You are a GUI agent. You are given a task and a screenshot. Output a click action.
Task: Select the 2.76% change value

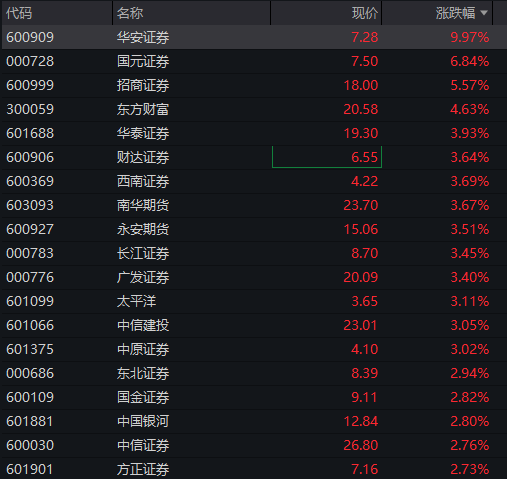[x=470, y=445]
